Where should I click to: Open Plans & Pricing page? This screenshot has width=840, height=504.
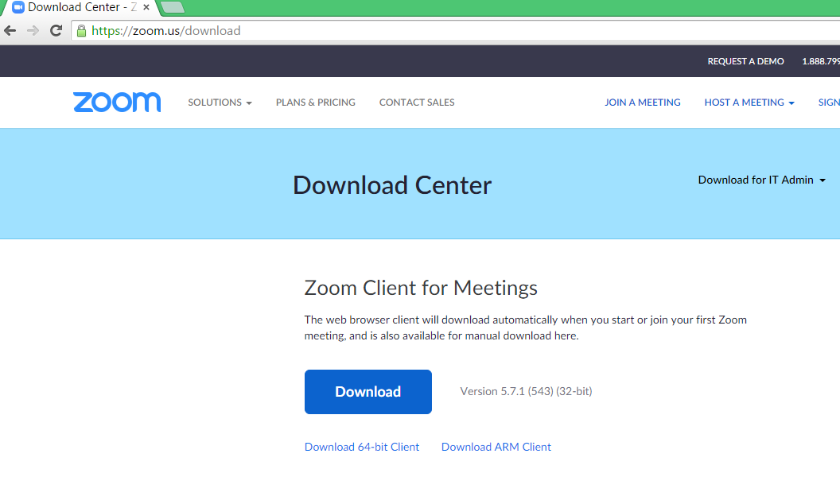coord(316,103)
